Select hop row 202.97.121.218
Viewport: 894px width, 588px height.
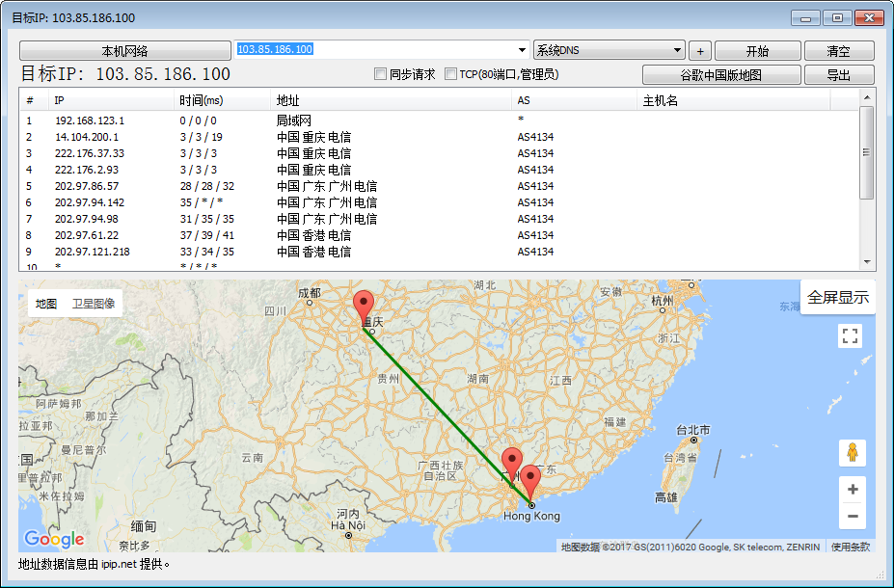[439, 252]
